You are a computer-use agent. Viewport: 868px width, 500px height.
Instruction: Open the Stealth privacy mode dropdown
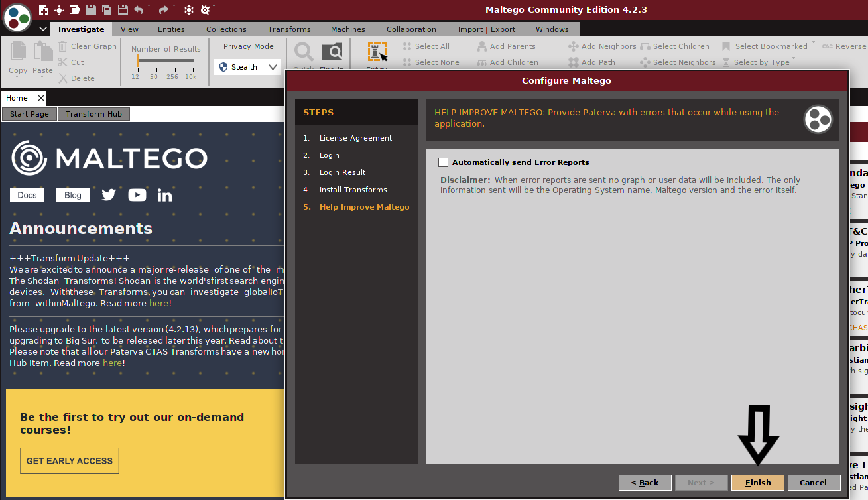247,67
